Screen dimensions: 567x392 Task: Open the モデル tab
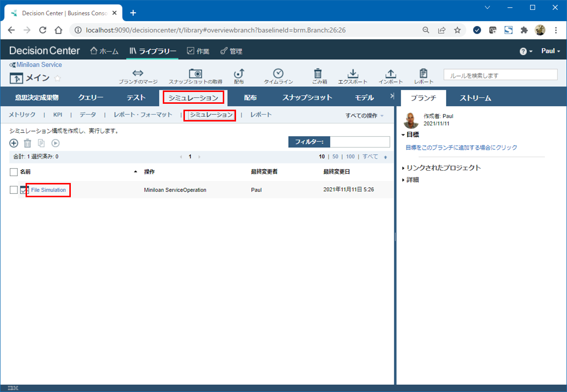pos(364,98)
